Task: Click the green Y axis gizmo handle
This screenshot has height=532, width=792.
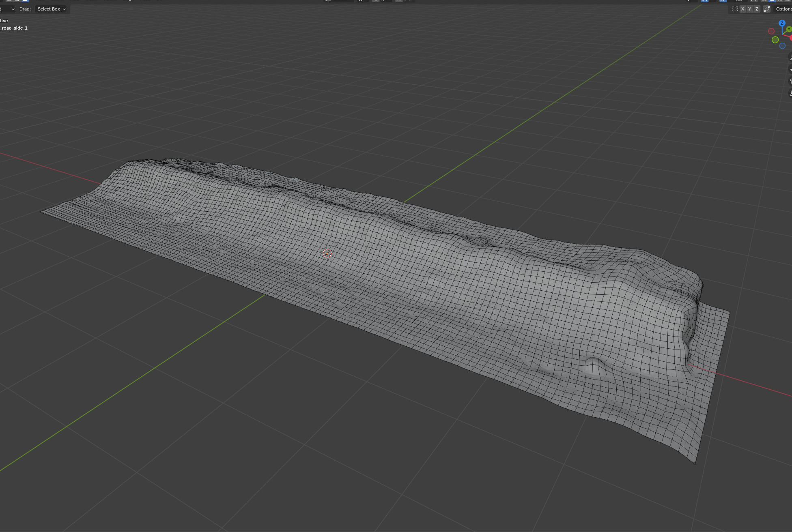Action: coord(789,29)
